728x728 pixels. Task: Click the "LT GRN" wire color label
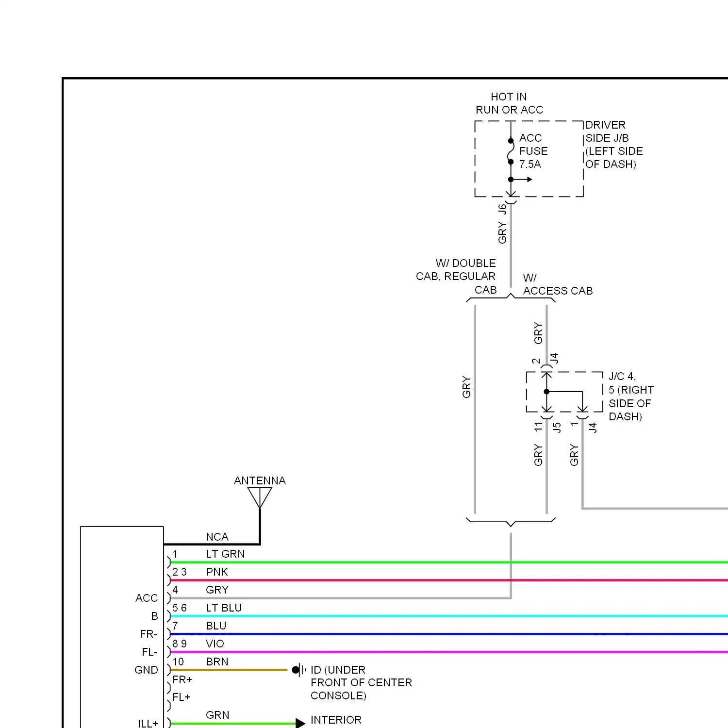point(225,554)
